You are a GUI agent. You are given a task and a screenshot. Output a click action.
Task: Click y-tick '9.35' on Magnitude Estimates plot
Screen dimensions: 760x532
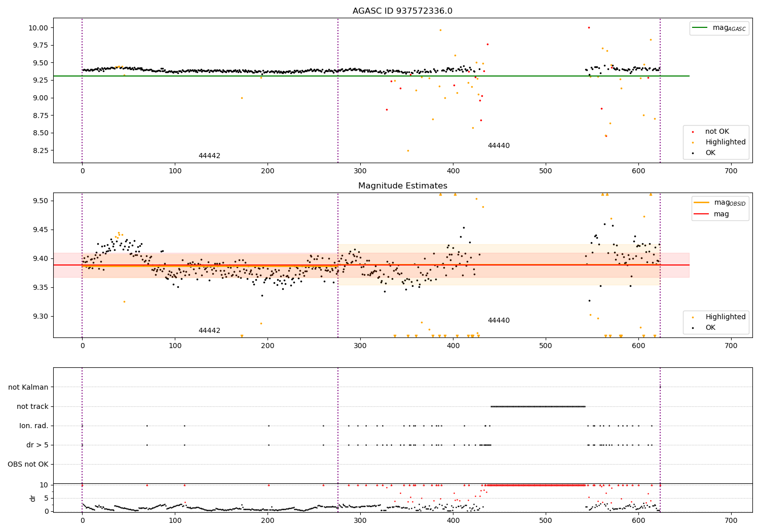[x=41, y=288]
